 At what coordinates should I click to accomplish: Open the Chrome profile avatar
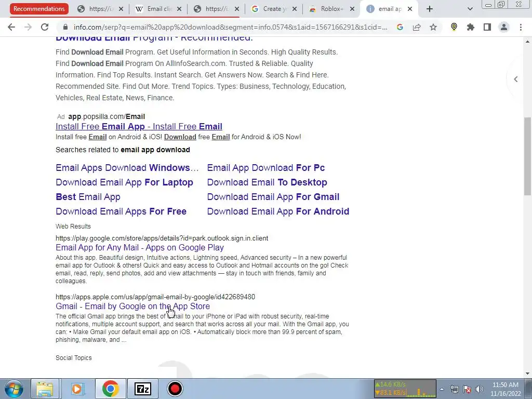pos(504,27)
